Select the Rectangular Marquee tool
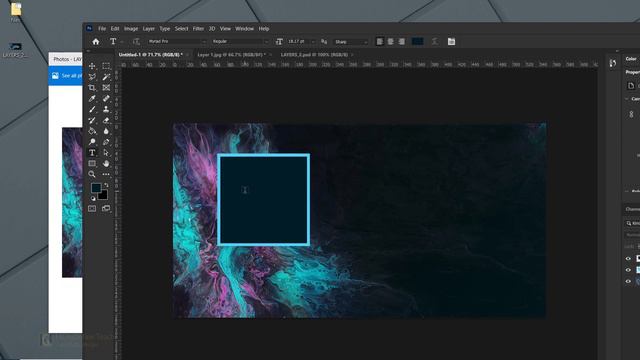The image size is (640, 360). (106, 66)
